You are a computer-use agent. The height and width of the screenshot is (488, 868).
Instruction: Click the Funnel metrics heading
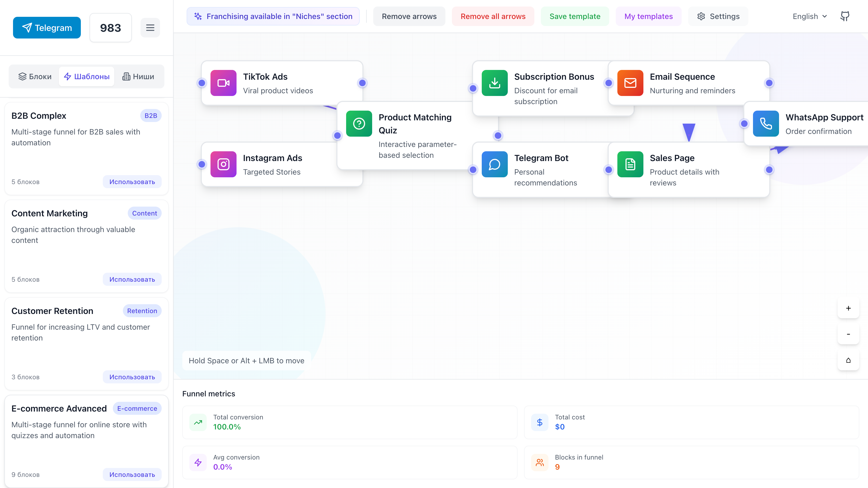[209, 394]
